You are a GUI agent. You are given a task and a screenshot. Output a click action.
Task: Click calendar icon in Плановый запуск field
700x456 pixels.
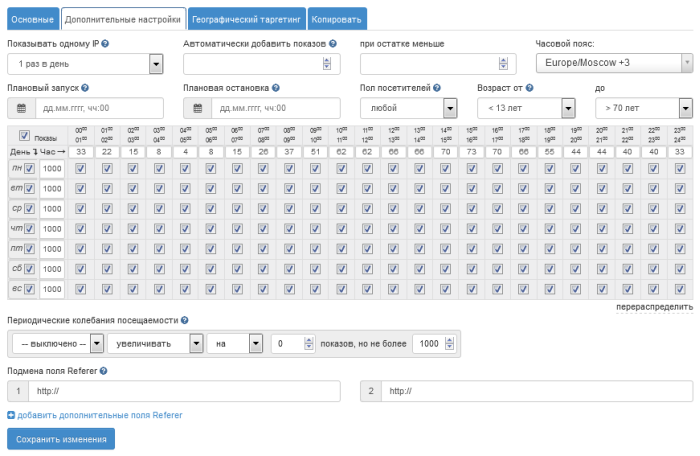point(21,108)
